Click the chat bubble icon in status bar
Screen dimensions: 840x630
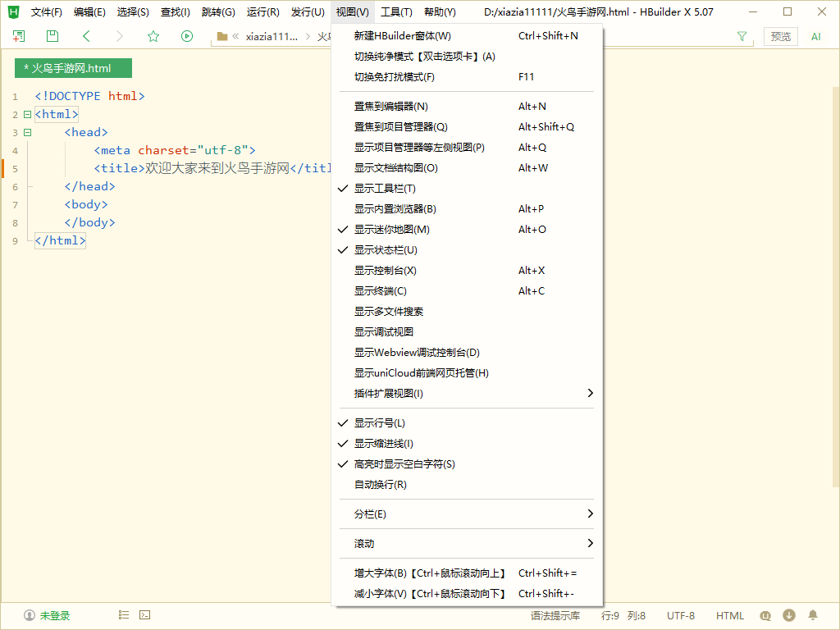pos(765,615)
